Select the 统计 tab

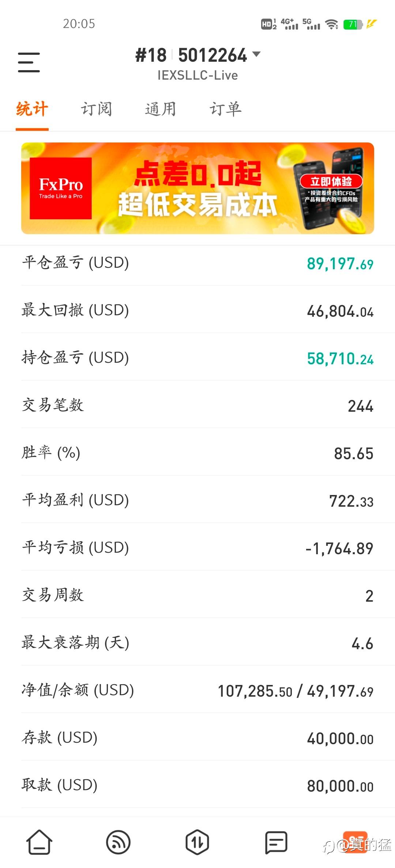coord(32,109)
